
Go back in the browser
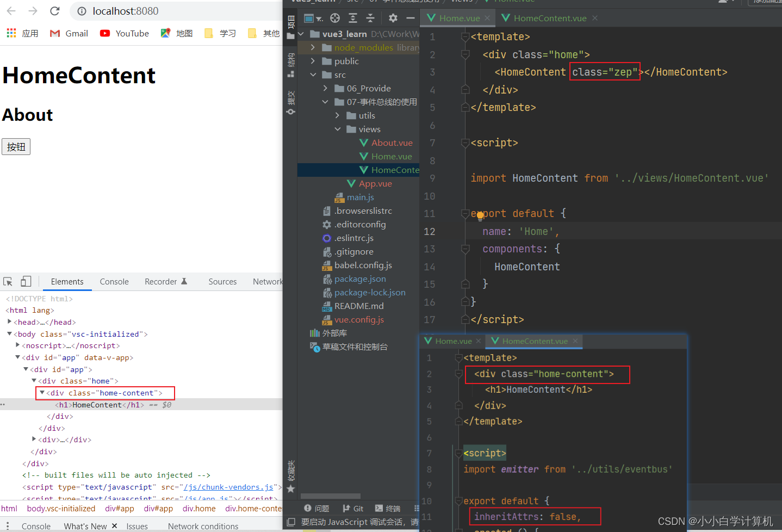pos(11,11)
